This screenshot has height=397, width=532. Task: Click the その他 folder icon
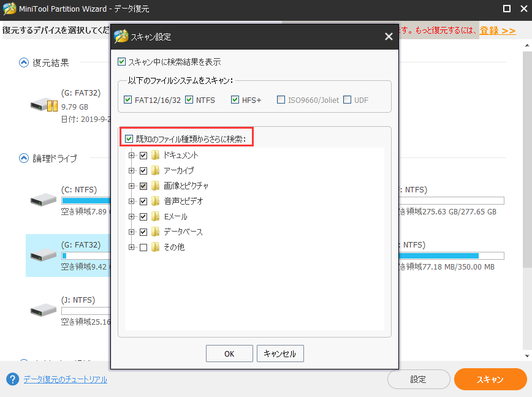point(155,247)
